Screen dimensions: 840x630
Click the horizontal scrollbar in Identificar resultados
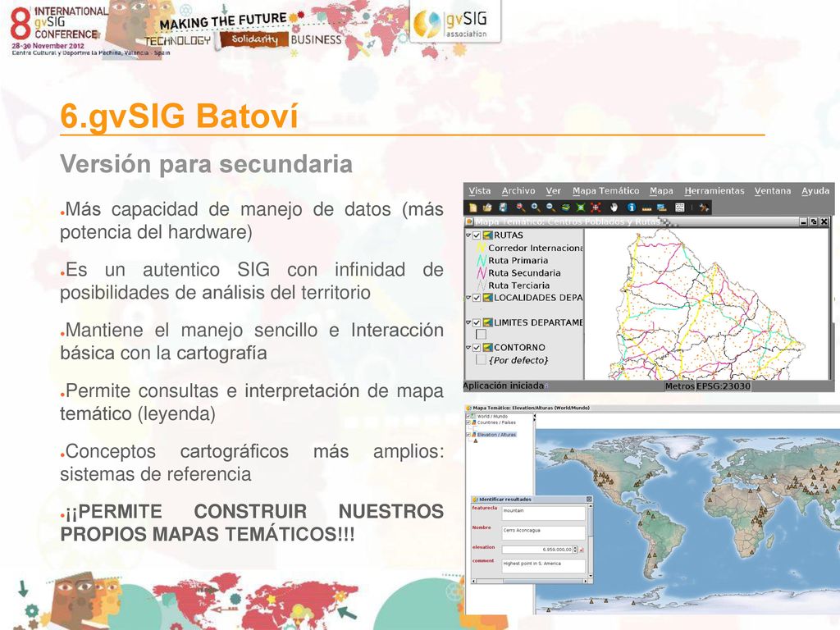click(529, 582)
